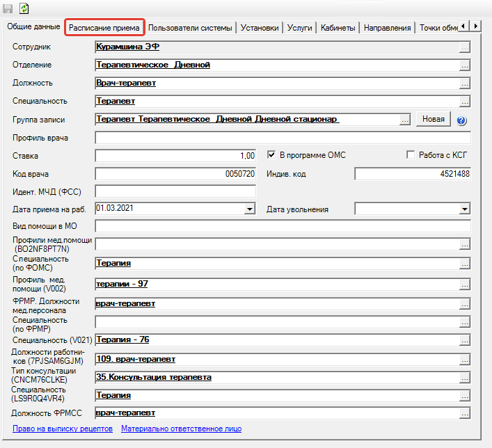492x448 pixels.
Task: Click the Индив. код field with 4521488
Action: coord(413,174)
